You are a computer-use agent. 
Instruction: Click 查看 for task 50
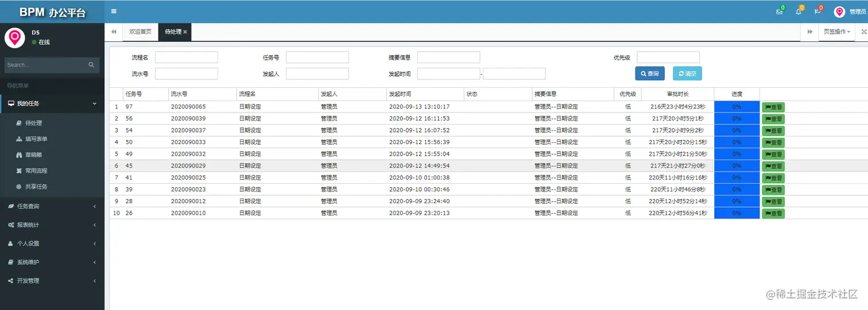pyautogui.click(x=773, y=142)
